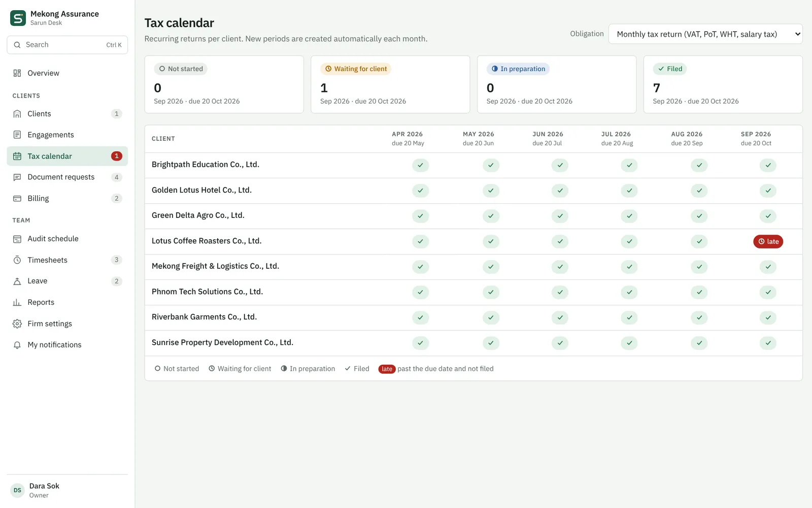
Task: Click the Engagements document icon
Action: 17,135
